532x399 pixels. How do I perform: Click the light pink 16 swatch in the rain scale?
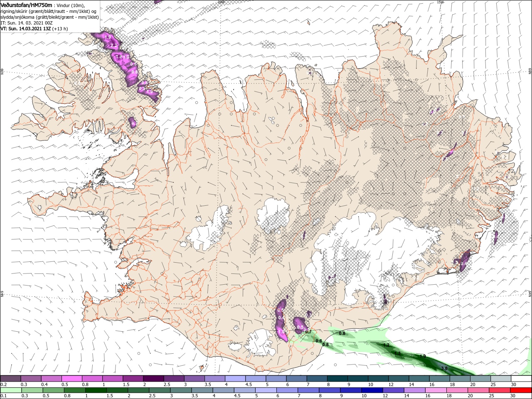point(436,390)
